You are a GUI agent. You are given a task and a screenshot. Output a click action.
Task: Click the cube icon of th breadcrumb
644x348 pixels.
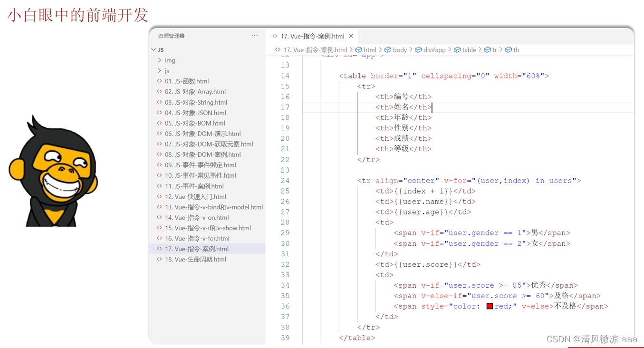click(509, 50)
